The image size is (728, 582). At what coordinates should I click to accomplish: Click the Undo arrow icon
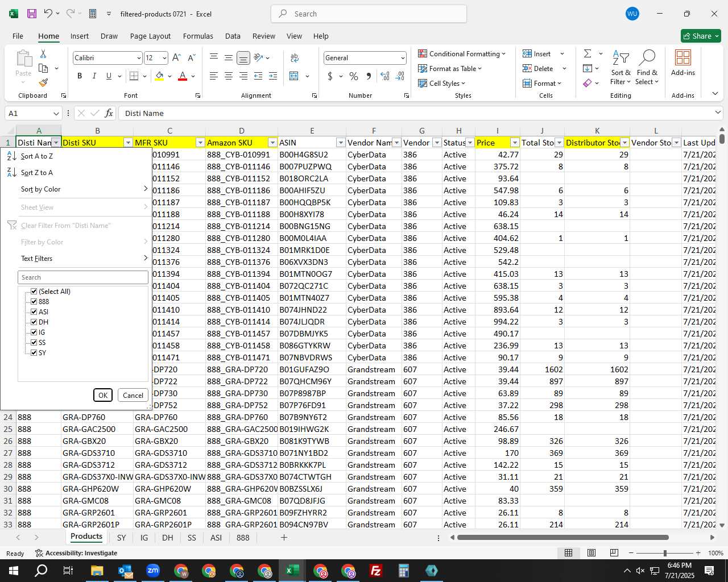(x=48, y=14)
